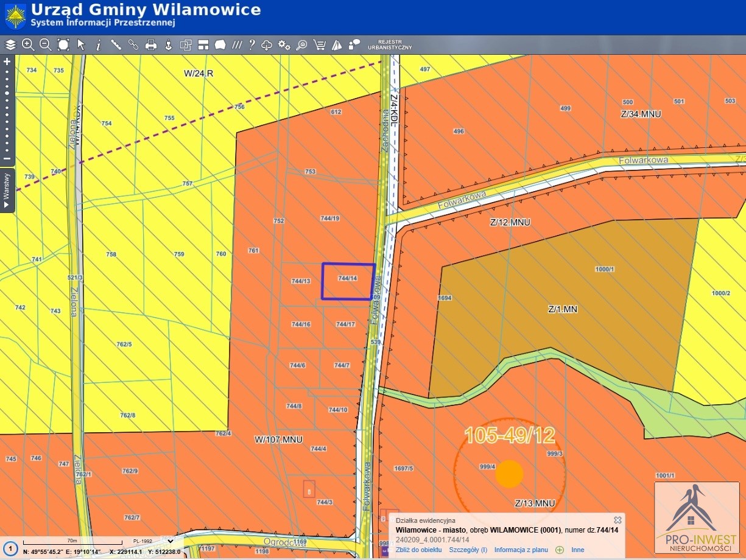Open 'Szczegóły (I)' link
746x560 pixels.
[x=468, y=550]
